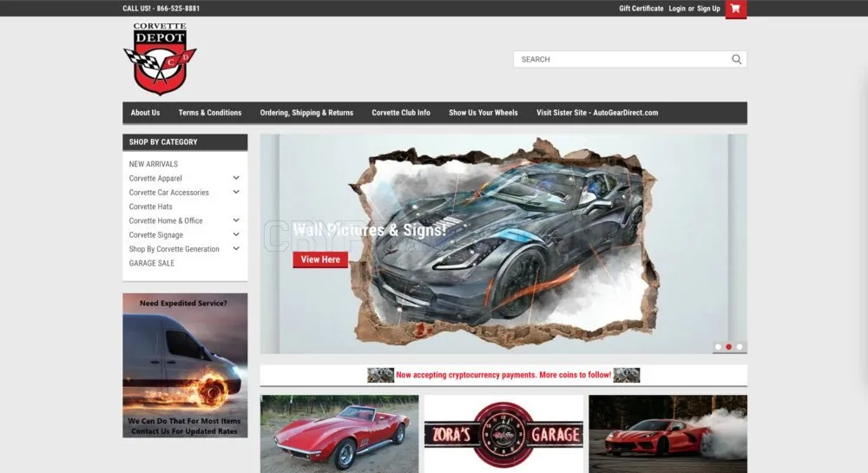Click the Corvette Depot logo
This screenshot has height=473, width=868.
160,58
